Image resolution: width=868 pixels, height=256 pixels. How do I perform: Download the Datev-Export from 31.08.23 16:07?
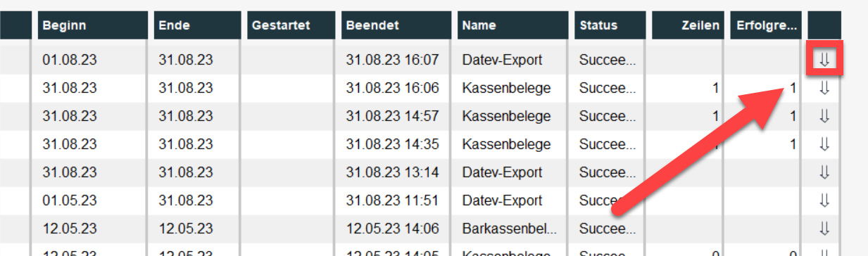coord(824,60)
